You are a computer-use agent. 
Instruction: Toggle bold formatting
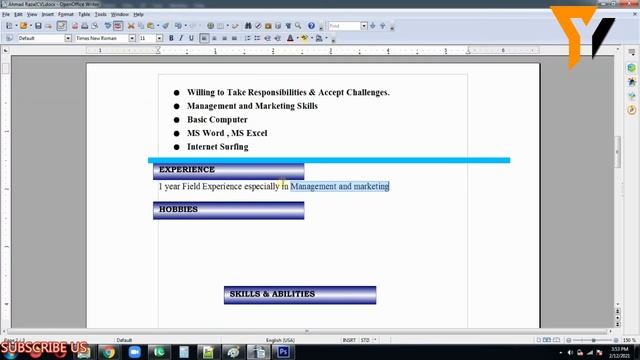click(x=171, y=38)
